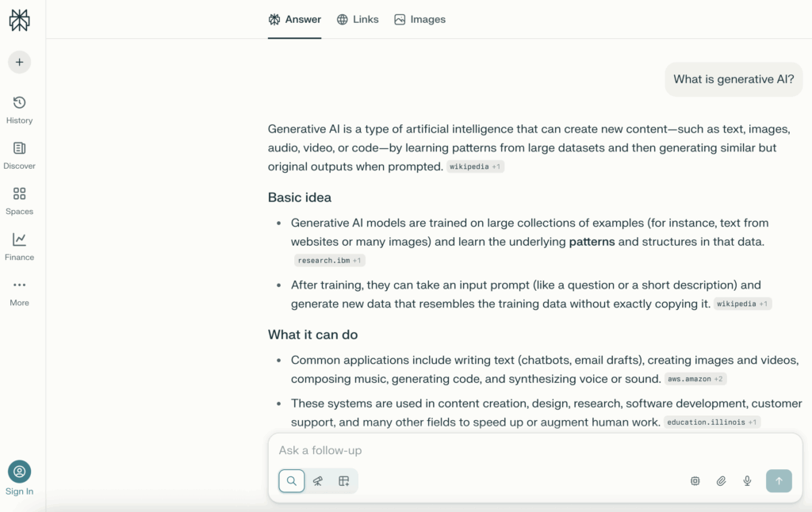Start a new thread with the plus icon
Screen dimensions: 812x512
(19, 62)
